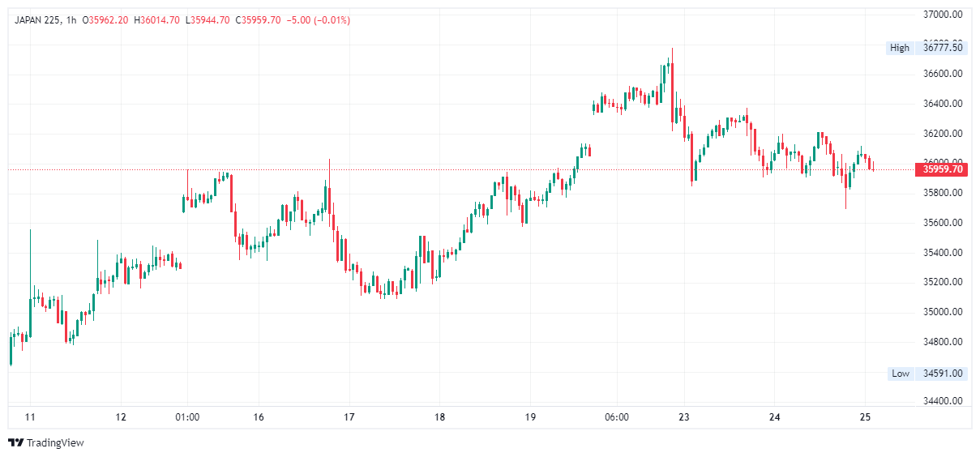The image size is (980, 457).
Task: Click the red current price tag 35959.70
Action: coord(941,169)
